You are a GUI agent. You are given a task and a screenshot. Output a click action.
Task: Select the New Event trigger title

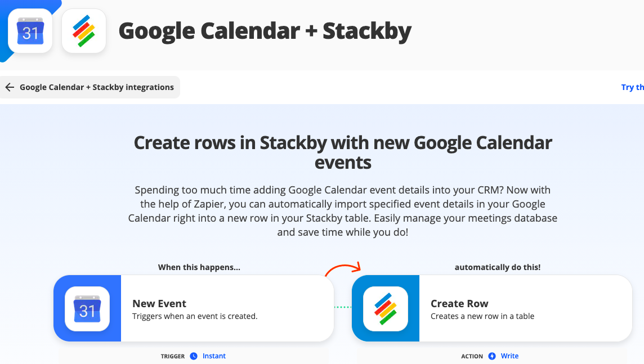click(x=159, y=304)
